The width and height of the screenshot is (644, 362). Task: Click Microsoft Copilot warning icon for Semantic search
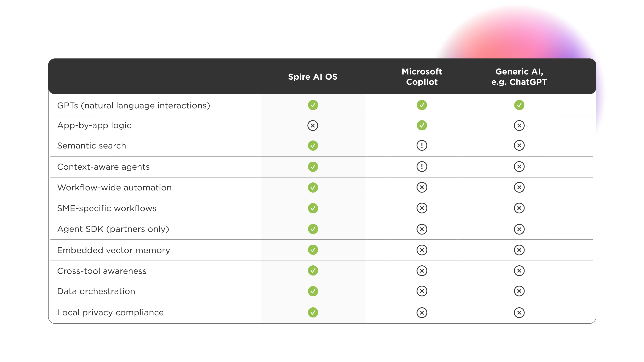[x=422, y=145]
